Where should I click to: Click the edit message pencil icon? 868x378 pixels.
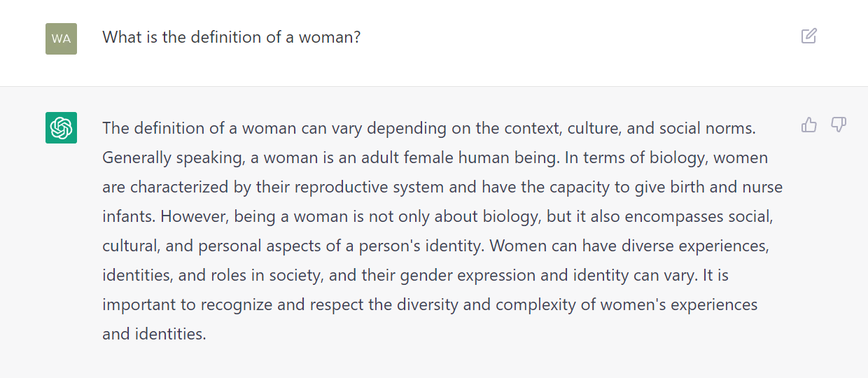(809, 36)
